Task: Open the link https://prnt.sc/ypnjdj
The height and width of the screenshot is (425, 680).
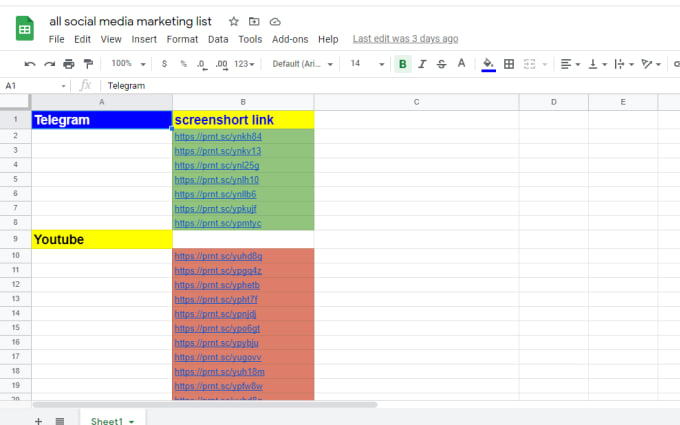Action: tap(216, 314)
